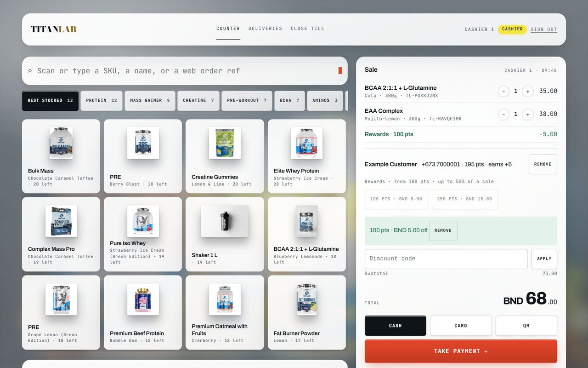Add Pure Iso Whey to sale
This screenshot has height=368, width=588.
[143, 235]
